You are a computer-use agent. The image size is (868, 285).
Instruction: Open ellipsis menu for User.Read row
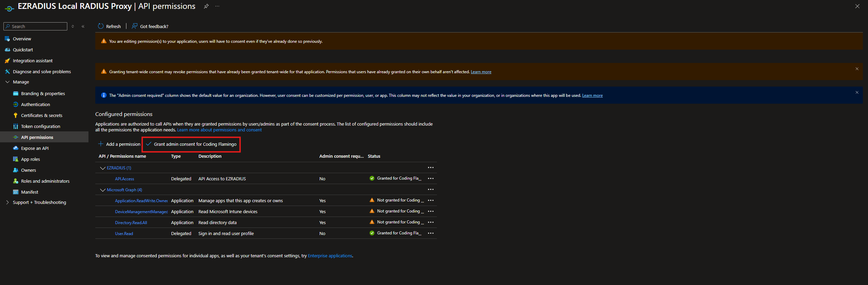coord(431,233)
